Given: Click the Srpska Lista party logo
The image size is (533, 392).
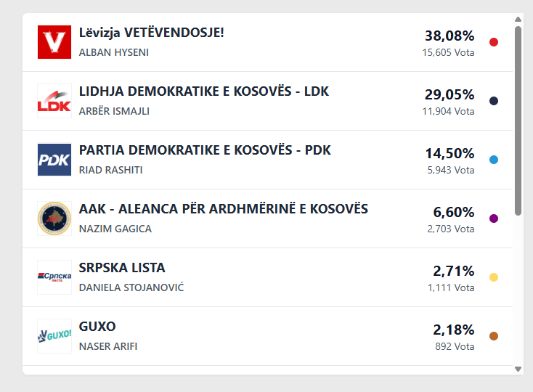Looking at the screenshot, I should (x=54, y=277).
